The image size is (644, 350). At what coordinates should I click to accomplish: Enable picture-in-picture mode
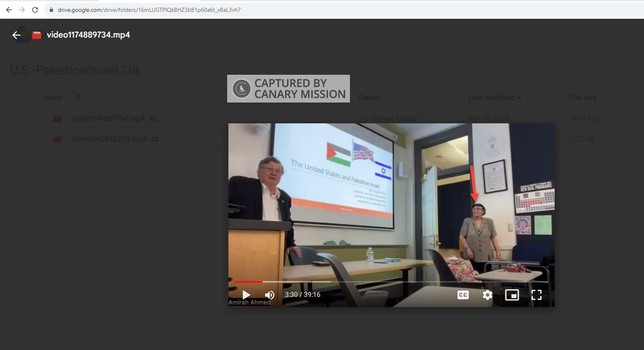(x=512, y=295)
